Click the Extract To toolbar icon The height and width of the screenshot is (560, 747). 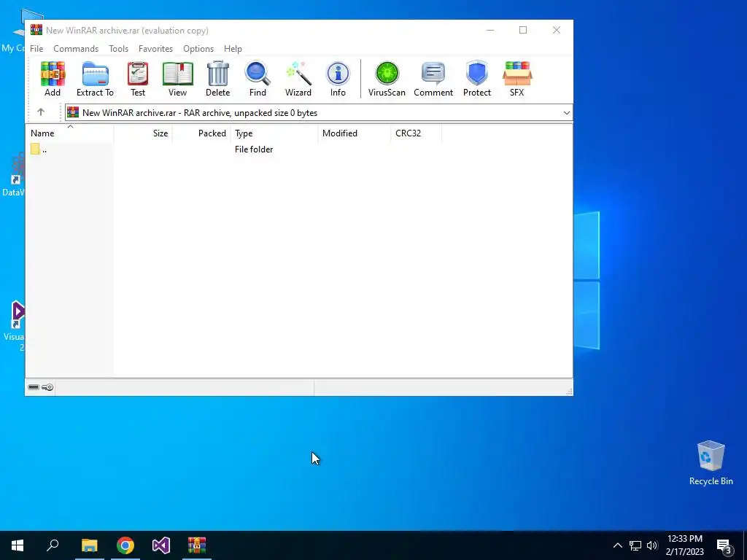pyautogui.click(x=95, y=79)
